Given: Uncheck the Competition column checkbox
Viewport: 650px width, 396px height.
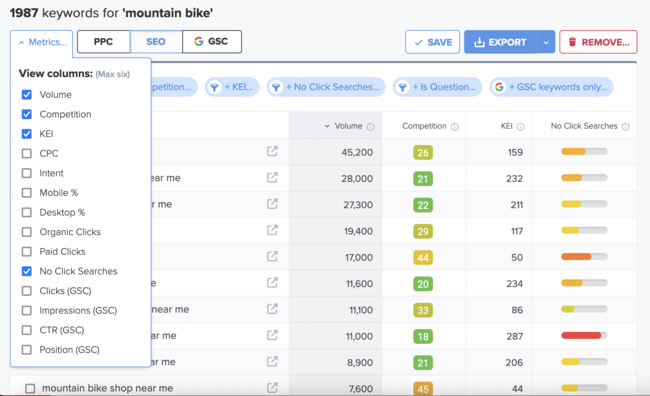Looking at the screenshot, I should click(27, 114).
